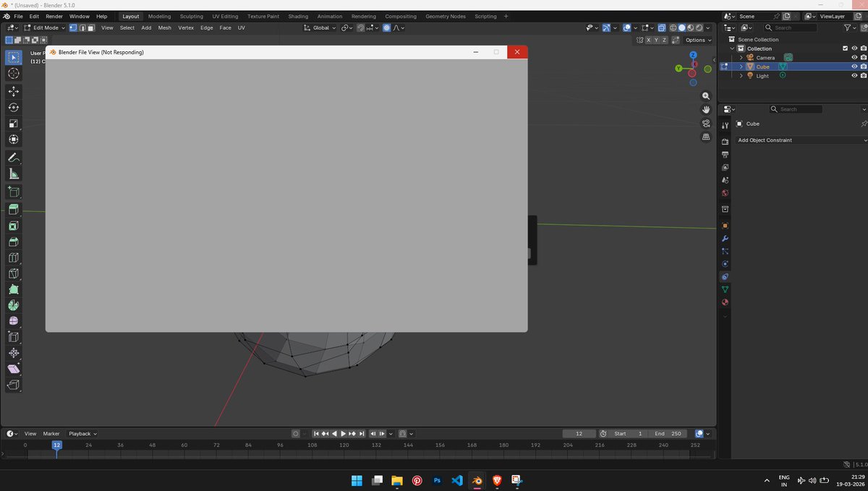Switch to the Modeling workspace tab
The image size is (868, 491).
click(159, 16)
